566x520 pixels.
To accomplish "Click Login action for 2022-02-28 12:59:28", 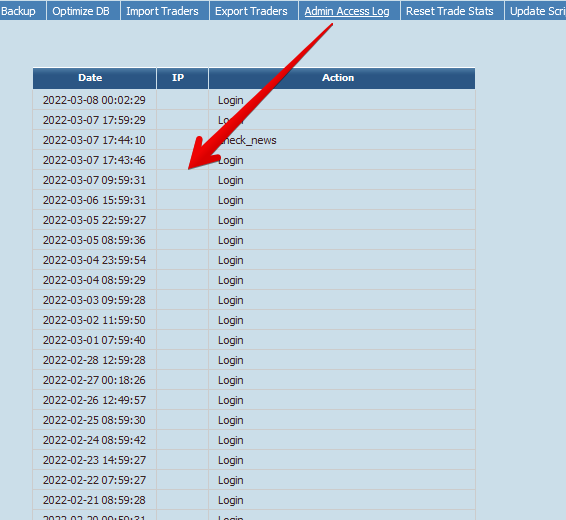I will tap(231, 360).
